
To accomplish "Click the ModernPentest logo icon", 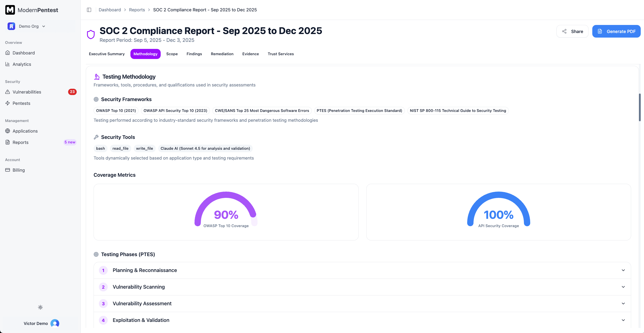I will click(10, 10).
